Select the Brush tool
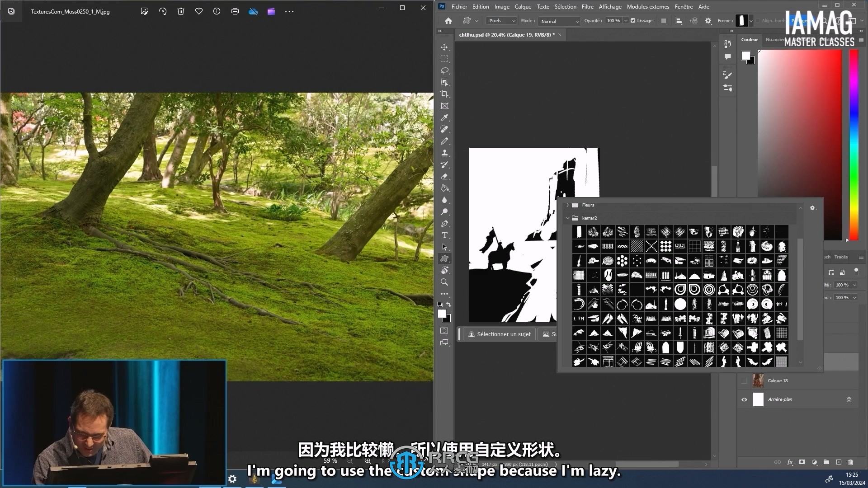The width and height of the screenshot is (868, 488). (444, 141)
